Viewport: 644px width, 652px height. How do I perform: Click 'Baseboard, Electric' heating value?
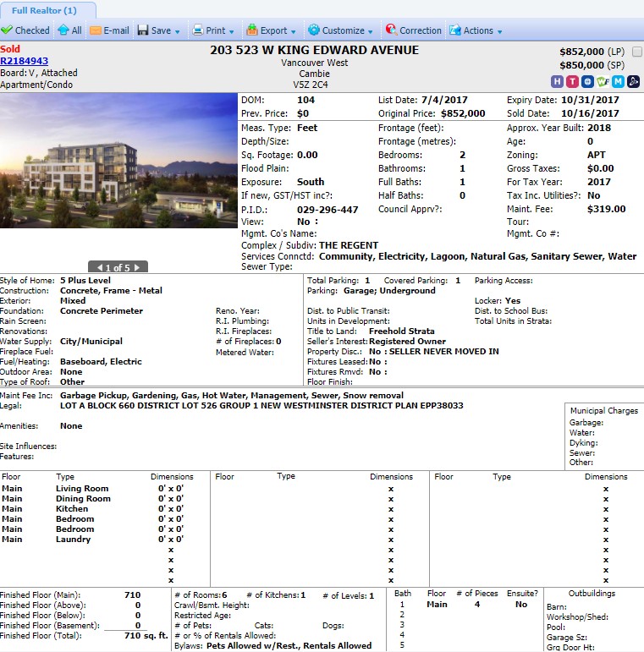coord(101,362)
